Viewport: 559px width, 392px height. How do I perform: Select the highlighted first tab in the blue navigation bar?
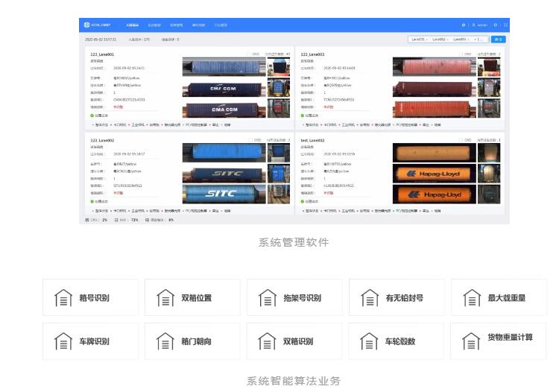(132, 25)
